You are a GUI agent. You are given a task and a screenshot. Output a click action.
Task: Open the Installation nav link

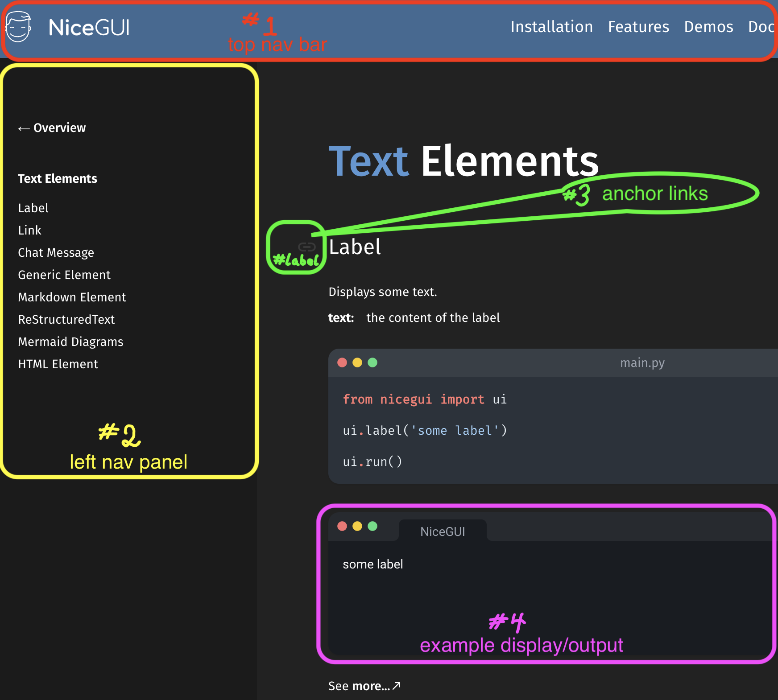(552, 27)
